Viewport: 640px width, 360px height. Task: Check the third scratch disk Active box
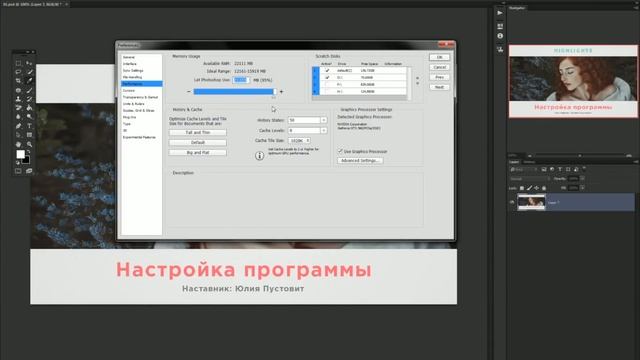pos(327,84)
